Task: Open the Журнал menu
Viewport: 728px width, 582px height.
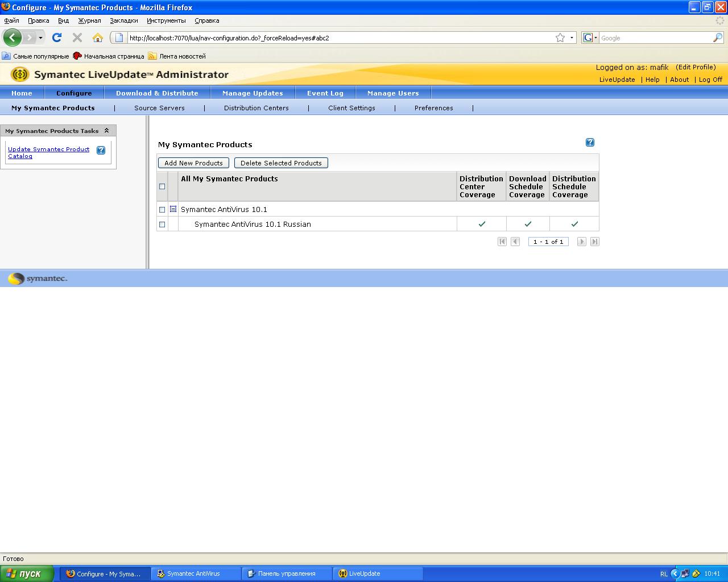Action: [x=89, y=20]
